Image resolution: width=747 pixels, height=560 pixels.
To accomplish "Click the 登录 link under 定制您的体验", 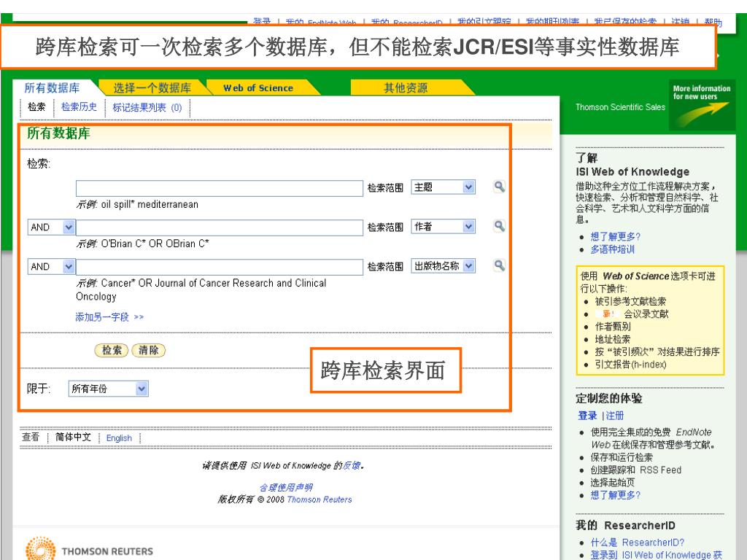I will pyautogui.click(x=587, y=416).
